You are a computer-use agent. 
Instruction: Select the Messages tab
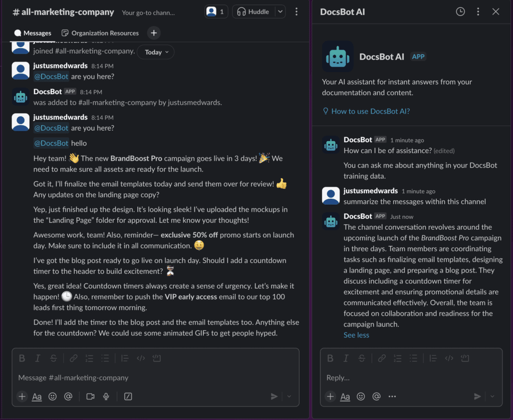coord(33,33)
